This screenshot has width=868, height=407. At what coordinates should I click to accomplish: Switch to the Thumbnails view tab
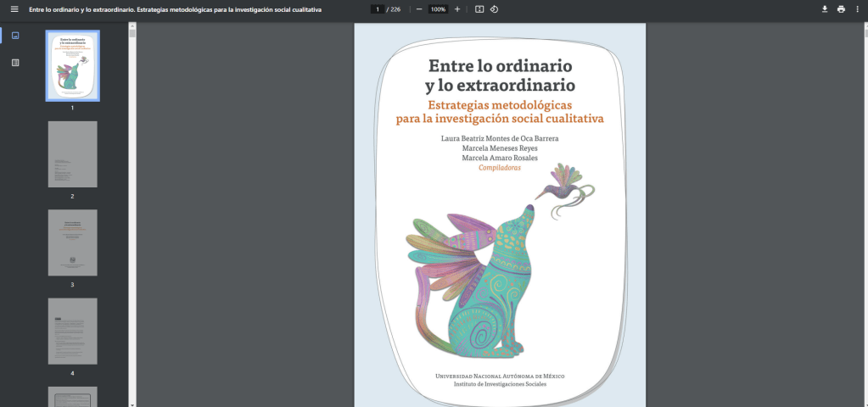15,36
